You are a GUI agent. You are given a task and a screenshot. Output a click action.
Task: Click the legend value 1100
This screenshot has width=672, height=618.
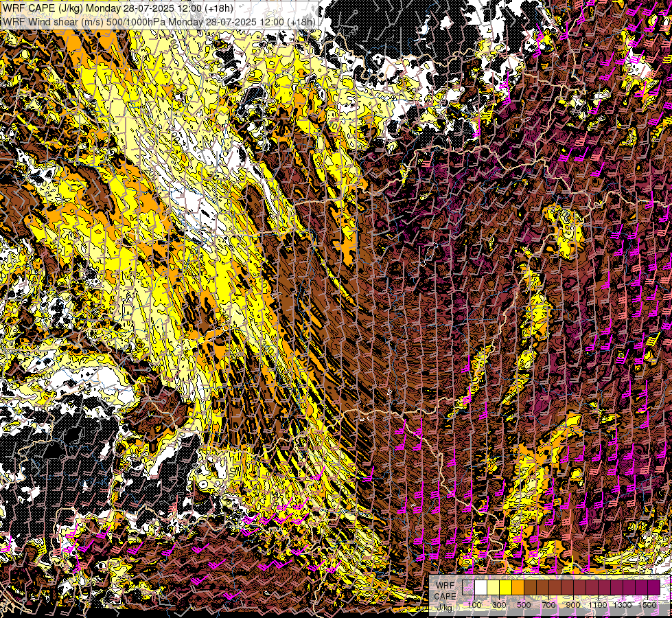[597, 605]
